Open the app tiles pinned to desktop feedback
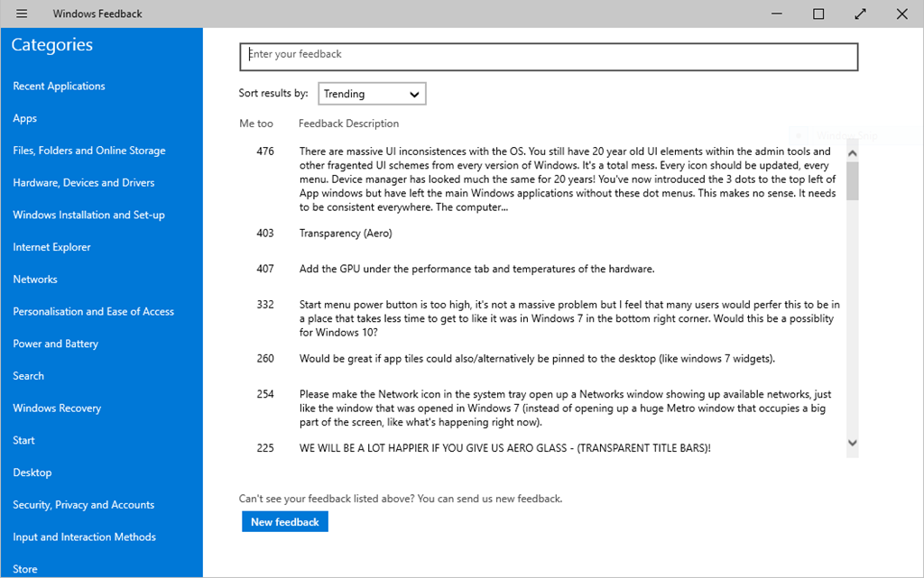924x578 pixels. click(537, 359)
